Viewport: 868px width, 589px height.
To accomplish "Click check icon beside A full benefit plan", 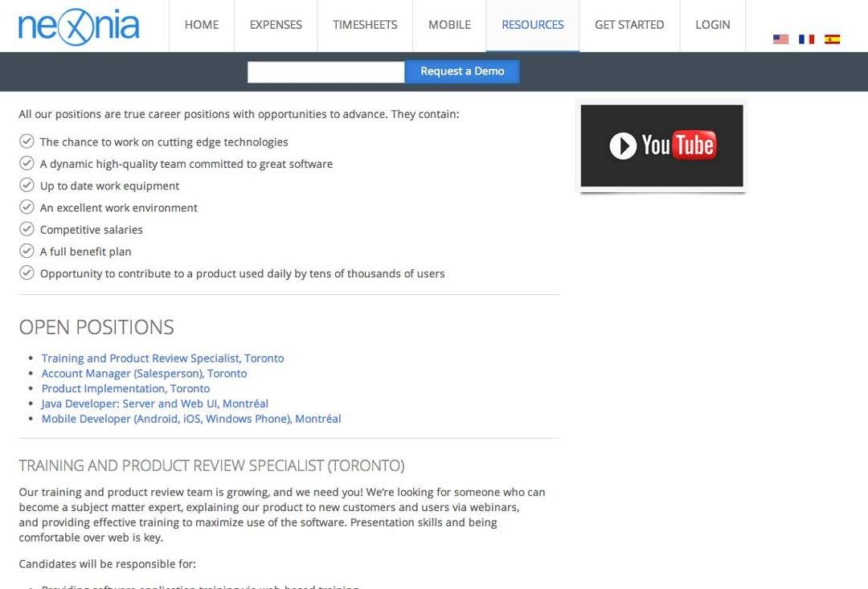I will tap(27, 251).
